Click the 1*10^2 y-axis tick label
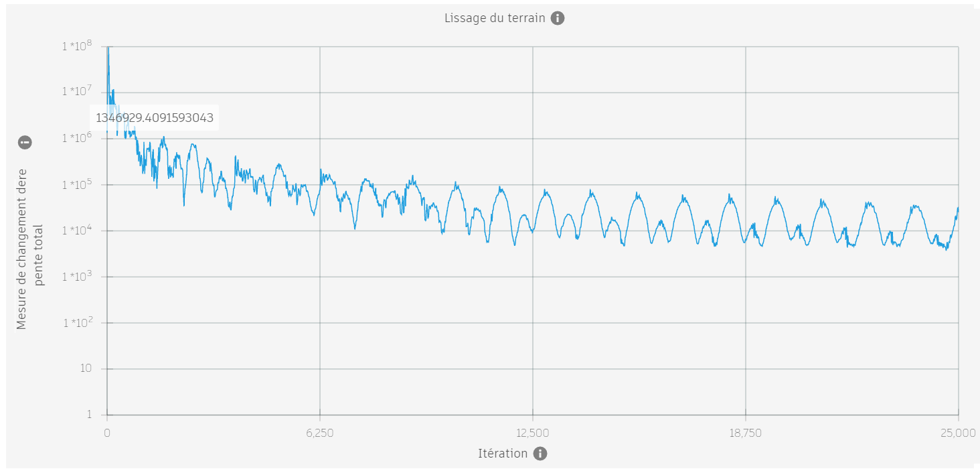The height and width of the screenshot is (473, 980). coord(76,323)
